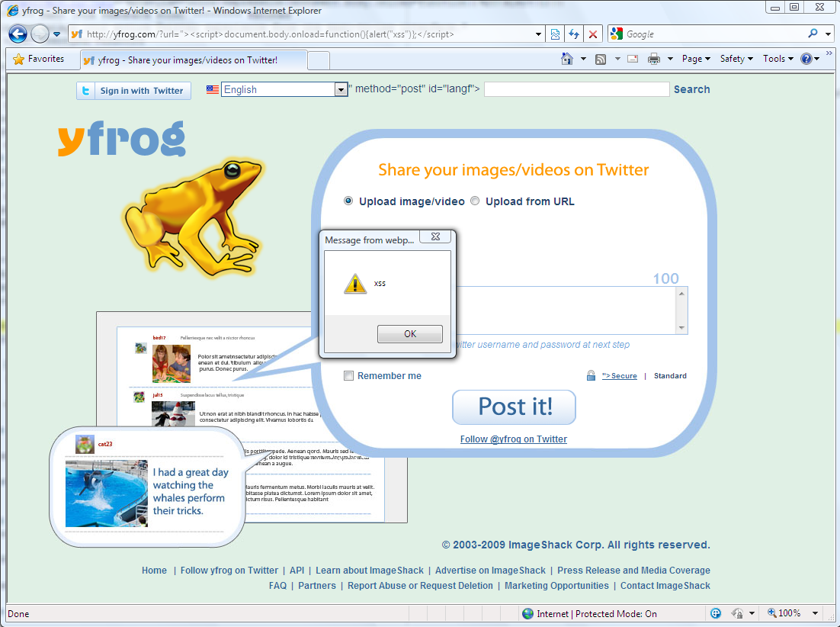
Task: Click the Forward navigation arrow button
Action: point(40,34)
